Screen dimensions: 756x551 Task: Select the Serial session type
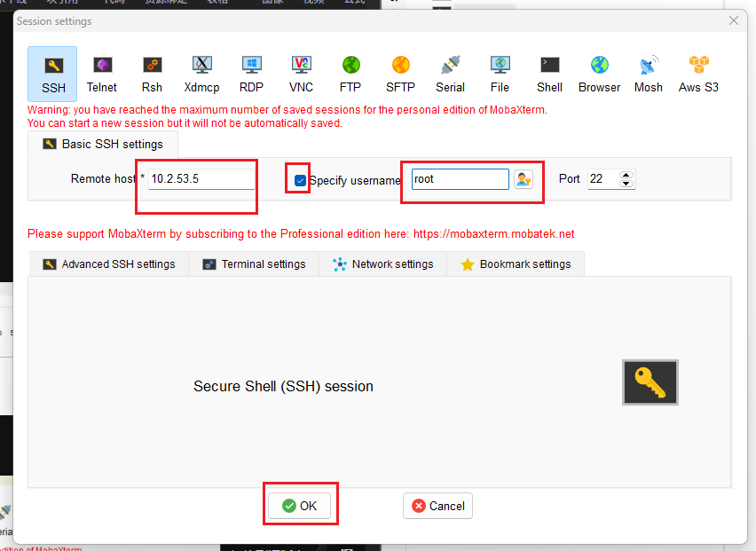pyautogui.click(x=451, y=75)
